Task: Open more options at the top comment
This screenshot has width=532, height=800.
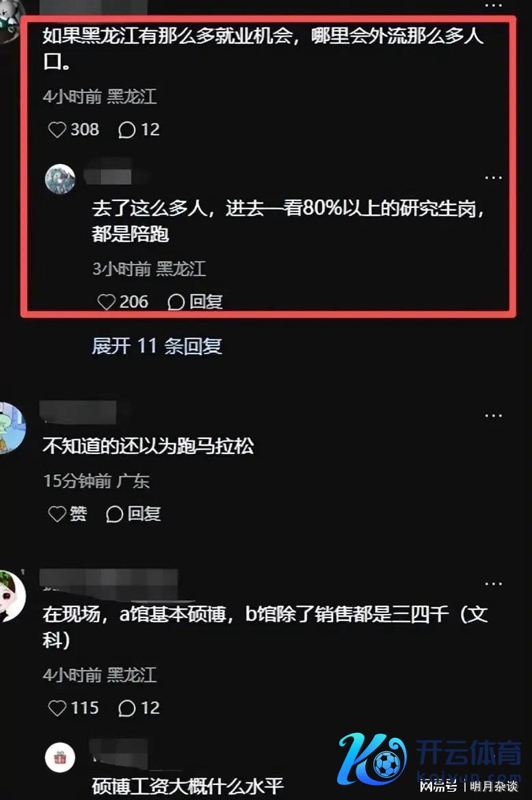Action: pos(493,5)
